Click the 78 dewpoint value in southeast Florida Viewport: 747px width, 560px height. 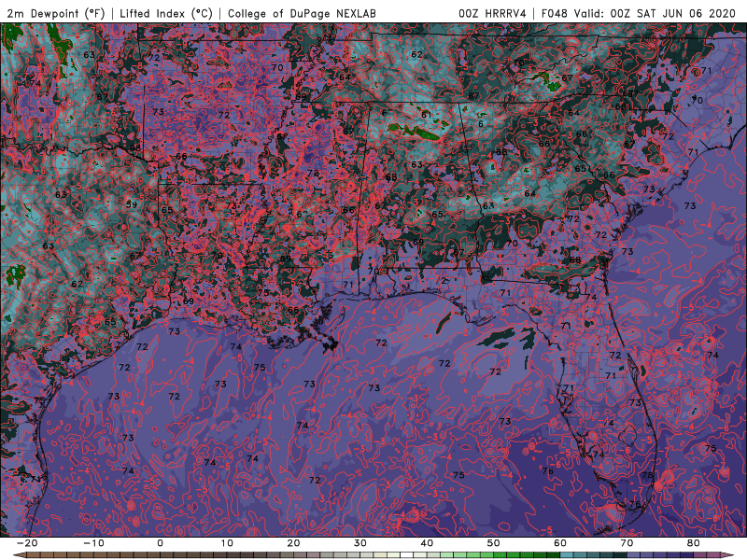[646, 475]
